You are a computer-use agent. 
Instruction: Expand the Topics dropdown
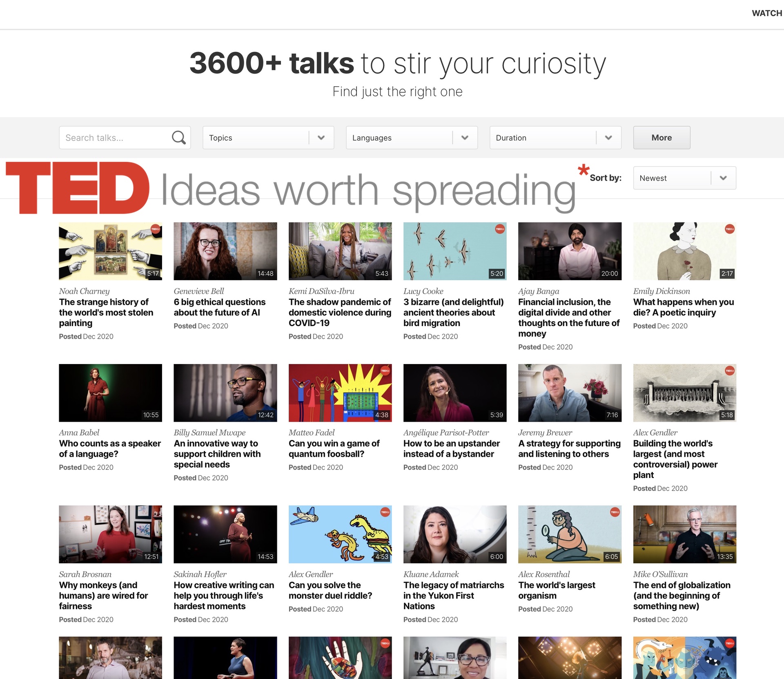click(268, 138)
